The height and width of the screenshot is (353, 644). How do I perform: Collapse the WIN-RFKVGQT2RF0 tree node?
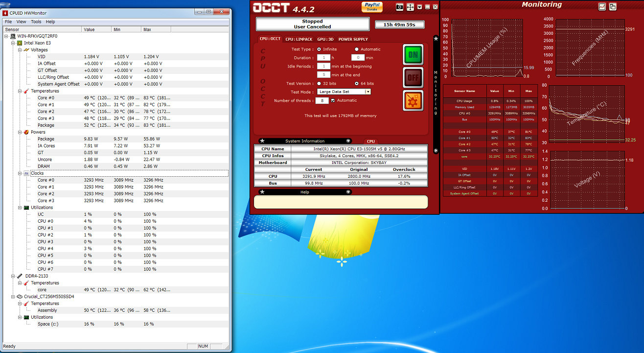[6, 36]
